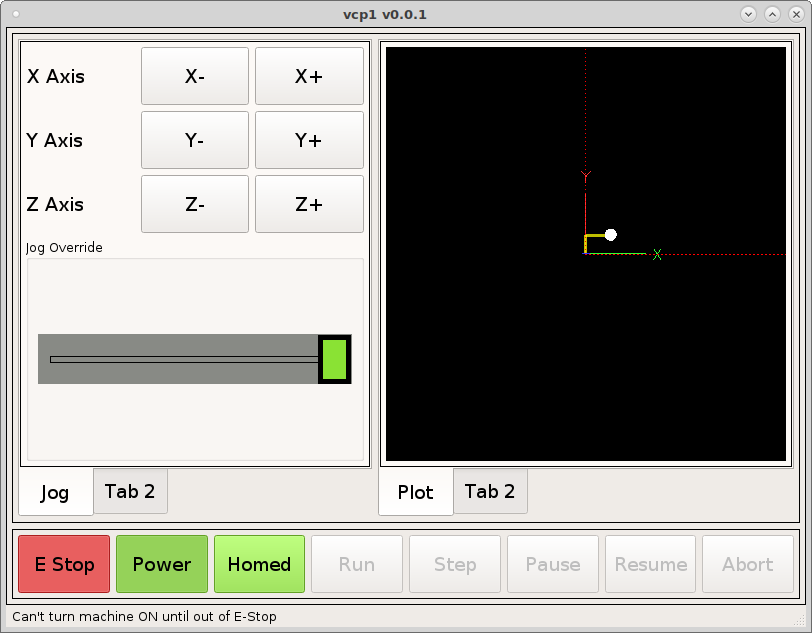Click the Jog Override label
812x633 pixels.
pyautogui.click(x=64, y=248)
